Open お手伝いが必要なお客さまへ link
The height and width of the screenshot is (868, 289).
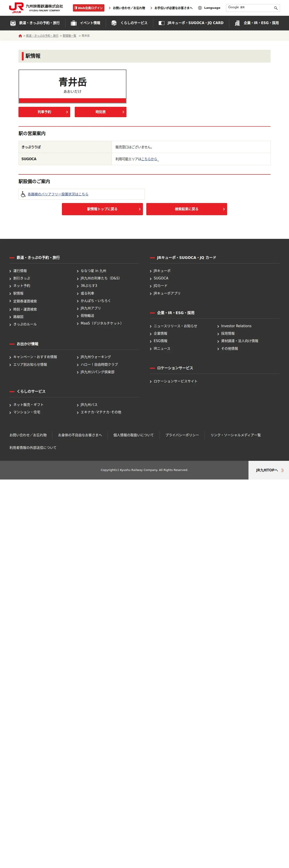click(x=173, y=8)
